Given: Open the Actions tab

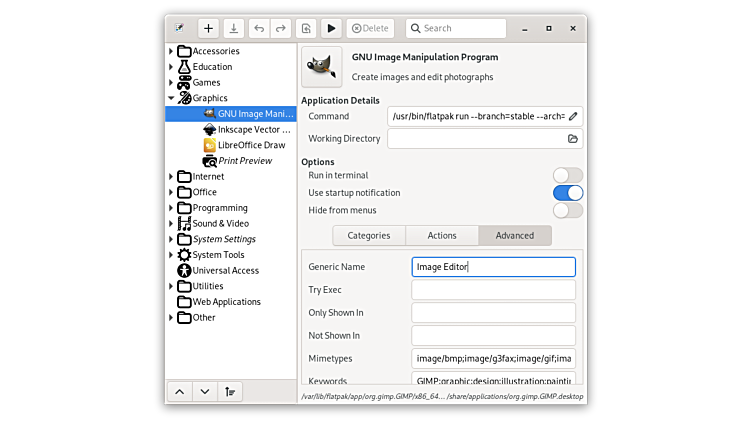Looking at the screenshot, I should point(442,236).
